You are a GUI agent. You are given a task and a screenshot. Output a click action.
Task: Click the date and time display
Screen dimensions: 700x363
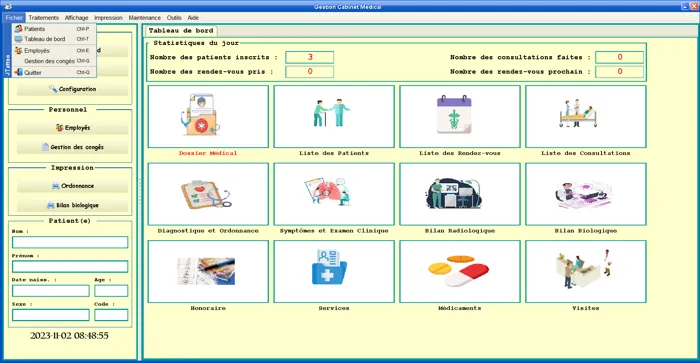69,336
